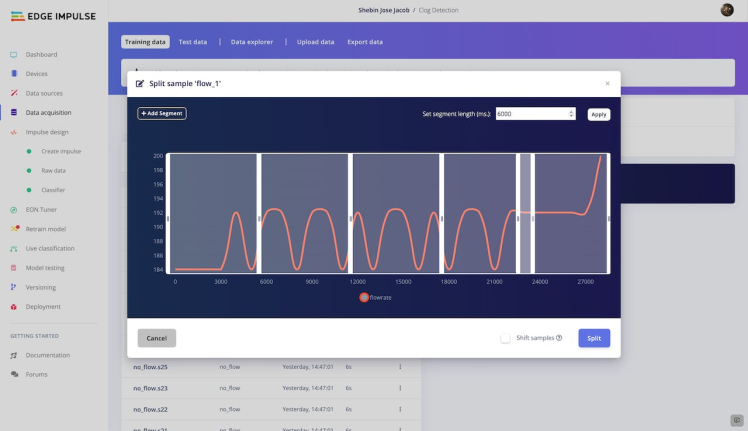Open the Data explorer tab

pos(252,42)
